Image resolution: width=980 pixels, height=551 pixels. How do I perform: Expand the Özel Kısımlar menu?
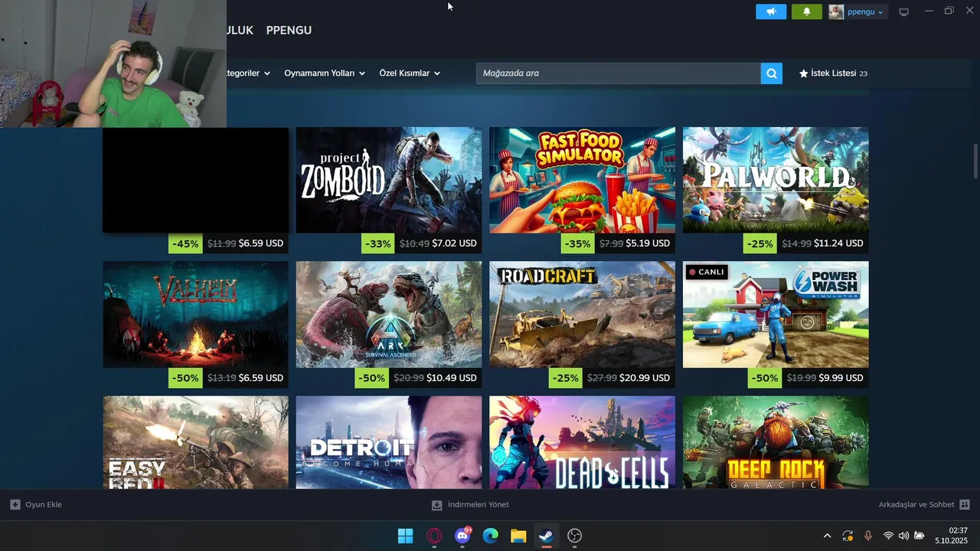coord(410,73)
